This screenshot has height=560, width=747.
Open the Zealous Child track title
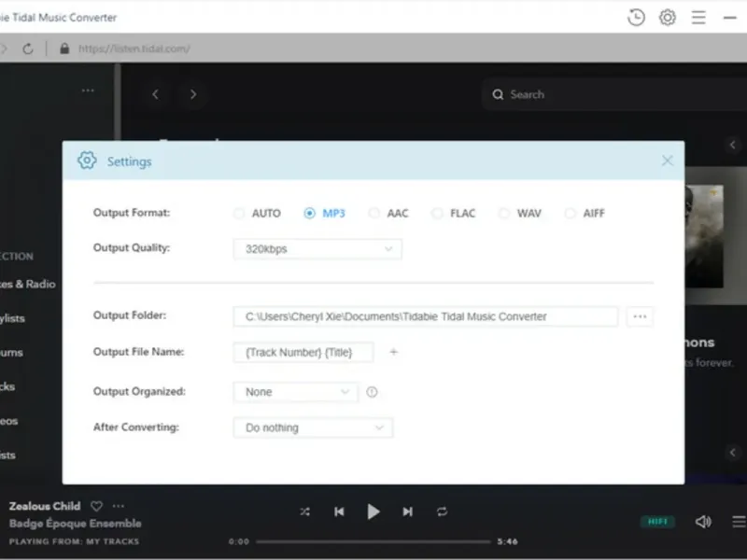coord(45,506)
